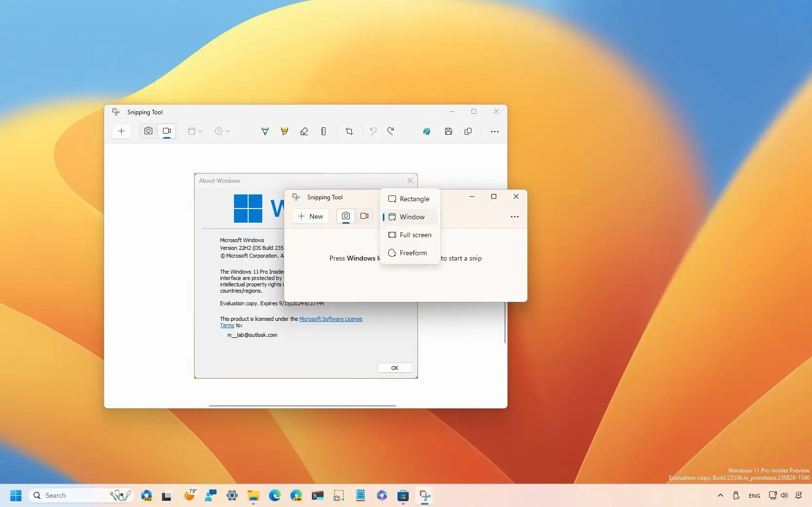Select the ballpoint pen annotation tool
Image resolution: width=812 pixels, height=507 pixels.
(x=265, y=131)
